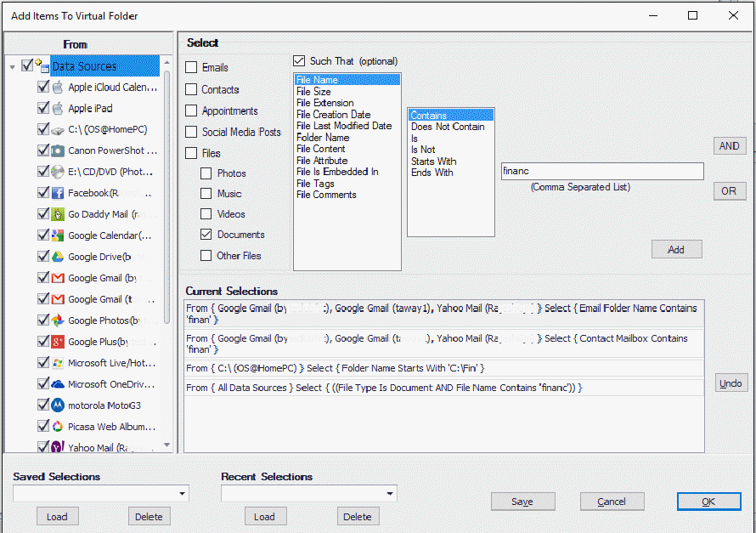The image size is (756, 533).
Task: Click the Go Daddy Mail icon
Action: tap(58, 215)
